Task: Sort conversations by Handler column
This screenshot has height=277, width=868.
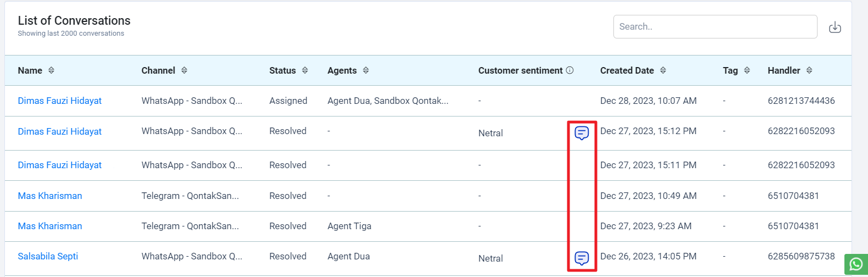Action: (x=809, y=70)
